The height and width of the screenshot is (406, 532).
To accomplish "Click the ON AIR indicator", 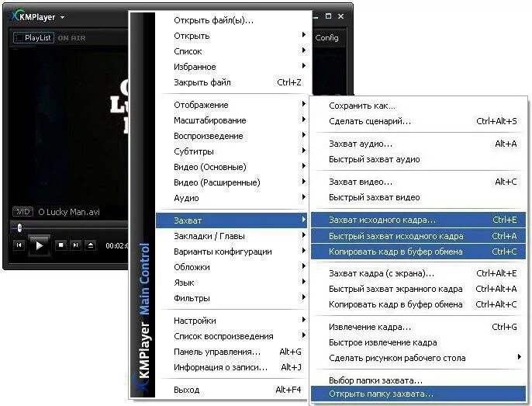I will [x=71, y=38].
